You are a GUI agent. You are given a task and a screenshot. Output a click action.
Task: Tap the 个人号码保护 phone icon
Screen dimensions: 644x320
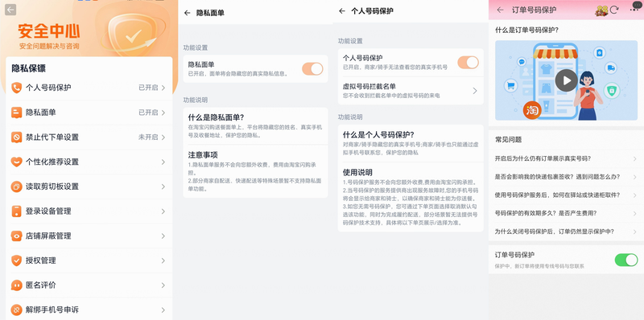click(16, 88)
